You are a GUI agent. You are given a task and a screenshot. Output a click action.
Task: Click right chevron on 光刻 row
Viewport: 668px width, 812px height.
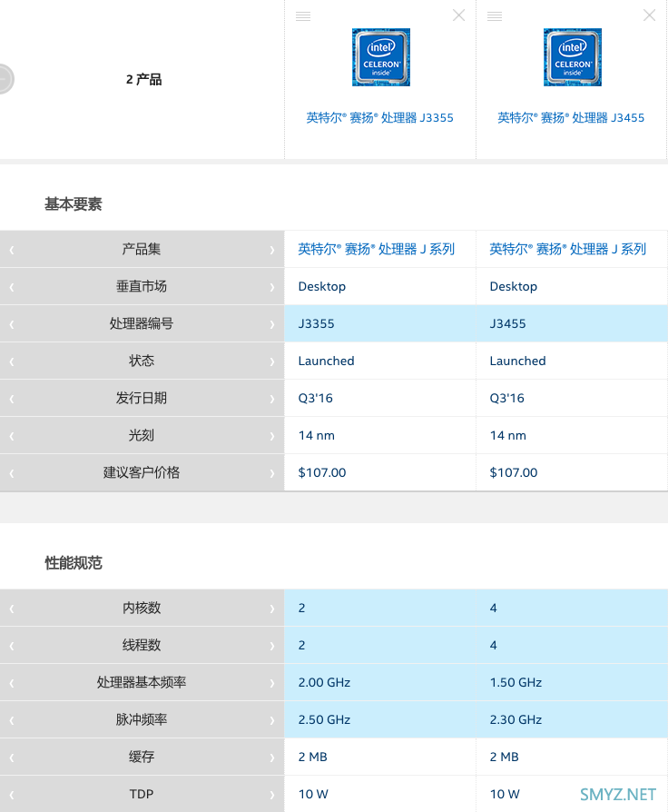pyautogui.click(x=272, y=437)
